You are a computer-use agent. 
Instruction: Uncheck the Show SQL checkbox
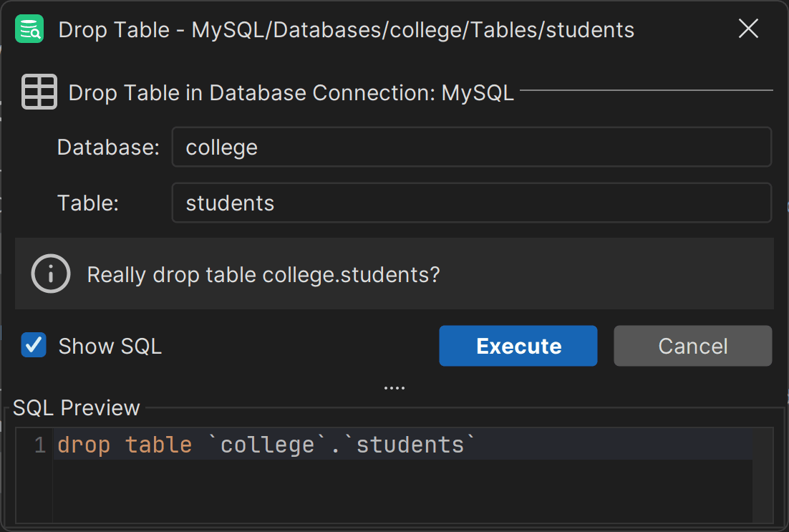[34, 345]
